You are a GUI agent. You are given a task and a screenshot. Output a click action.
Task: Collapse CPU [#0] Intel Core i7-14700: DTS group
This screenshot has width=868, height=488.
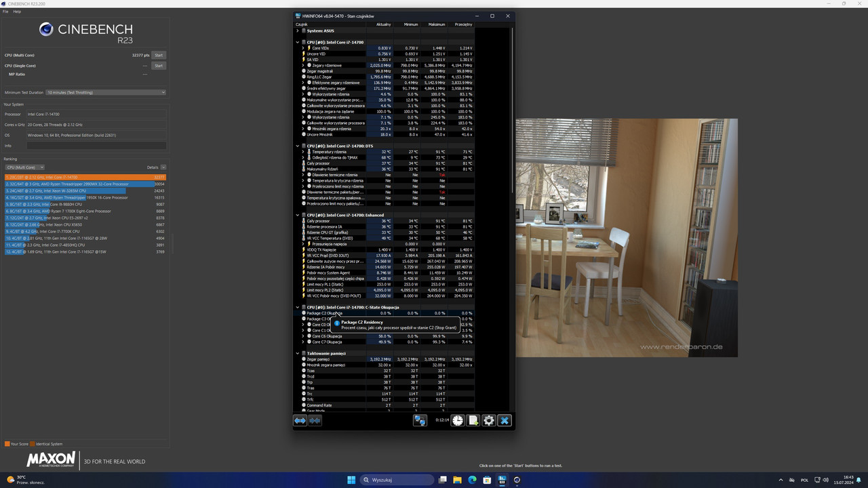click(x=297, y=146)
